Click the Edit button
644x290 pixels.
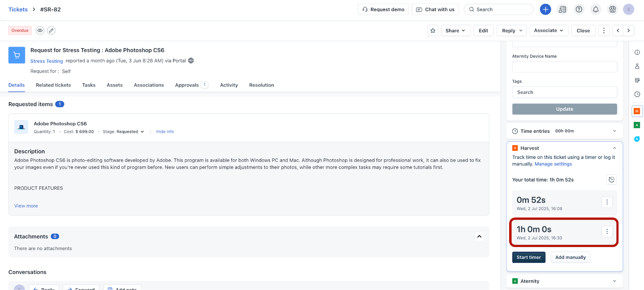483,31
